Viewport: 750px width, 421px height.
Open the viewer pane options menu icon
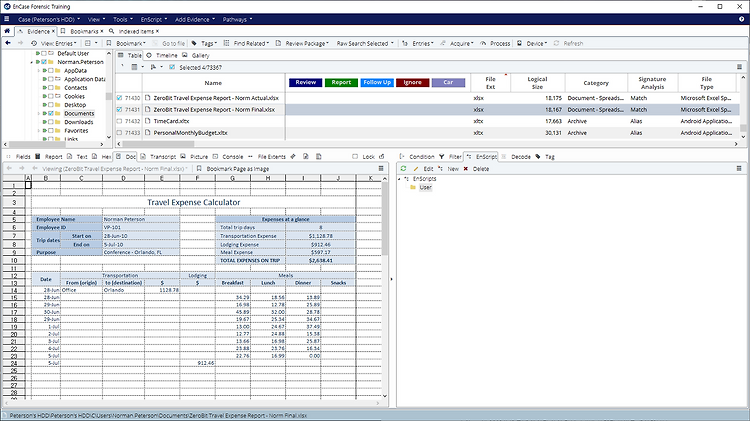[381, 168]
